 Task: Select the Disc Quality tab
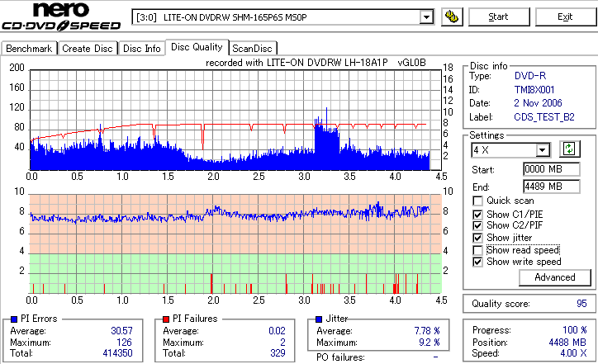197,47
